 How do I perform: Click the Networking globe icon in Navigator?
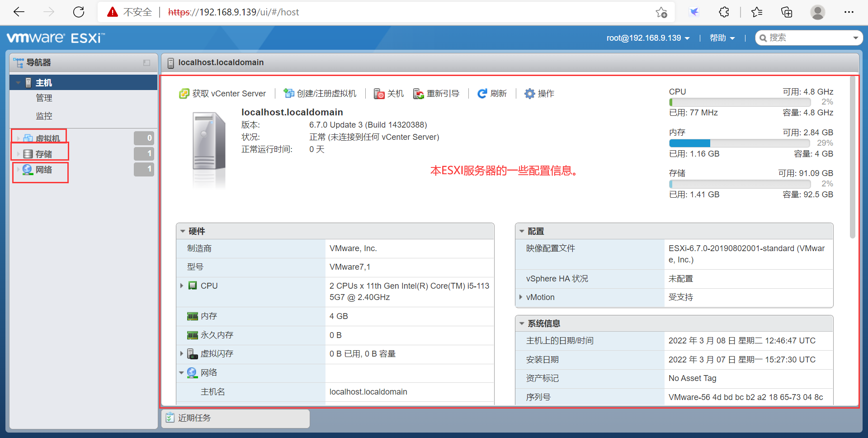coord(28,170)
